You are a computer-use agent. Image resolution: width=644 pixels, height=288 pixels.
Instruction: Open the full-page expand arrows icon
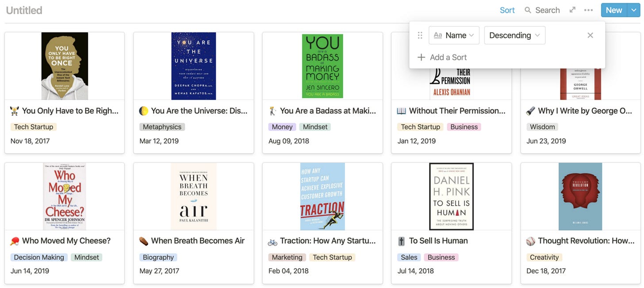pos(572,10)
